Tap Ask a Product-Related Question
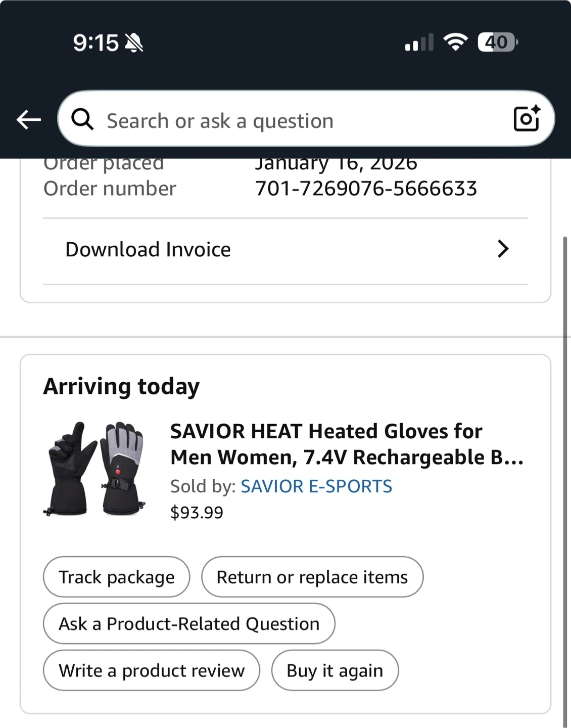This screenshot has height=728, width=571. (x=189, y=623)
